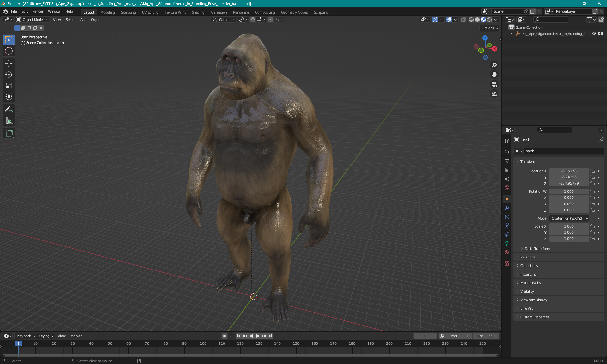Expand the Delta Transform panel

(537, 249)
